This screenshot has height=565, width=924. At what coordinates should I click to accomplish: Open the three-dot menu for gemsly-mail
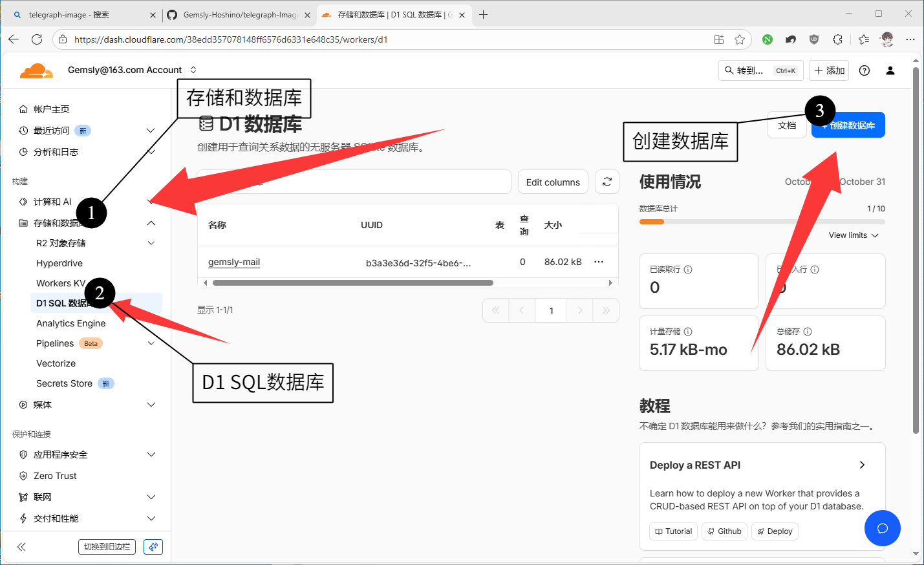[599, 262]
